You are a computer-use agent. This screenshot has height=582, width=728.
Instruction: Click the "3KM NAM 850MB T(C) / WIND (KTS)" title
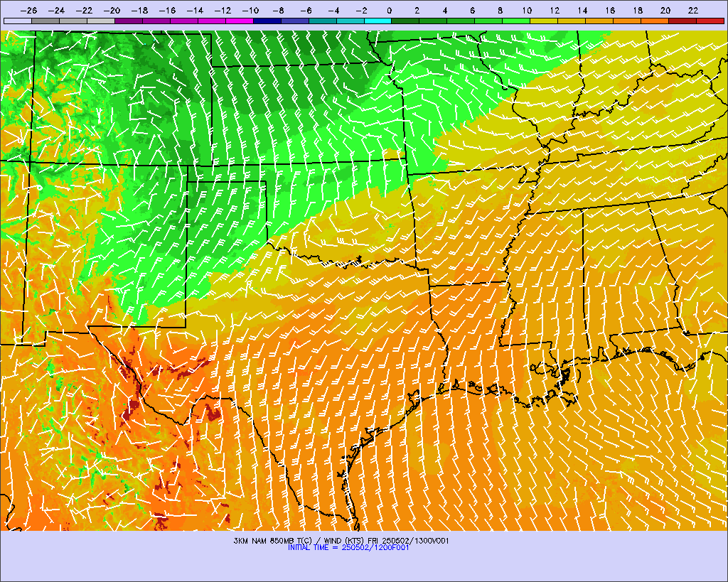pyautogui.click(x=299, y=541)
